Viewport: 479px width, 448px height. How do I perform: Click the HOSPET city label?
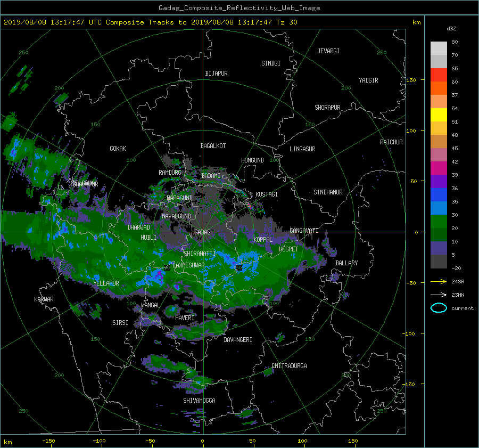pos(288,249)
